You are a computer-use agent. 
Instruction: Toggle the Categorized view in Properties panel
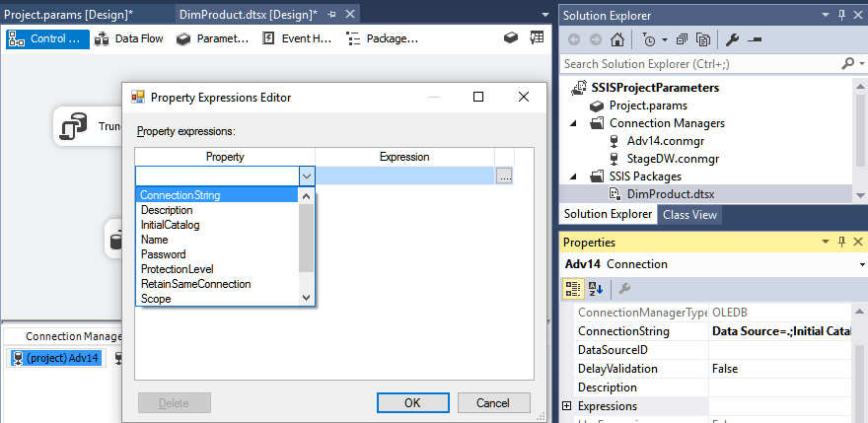[x=572, y=289]
